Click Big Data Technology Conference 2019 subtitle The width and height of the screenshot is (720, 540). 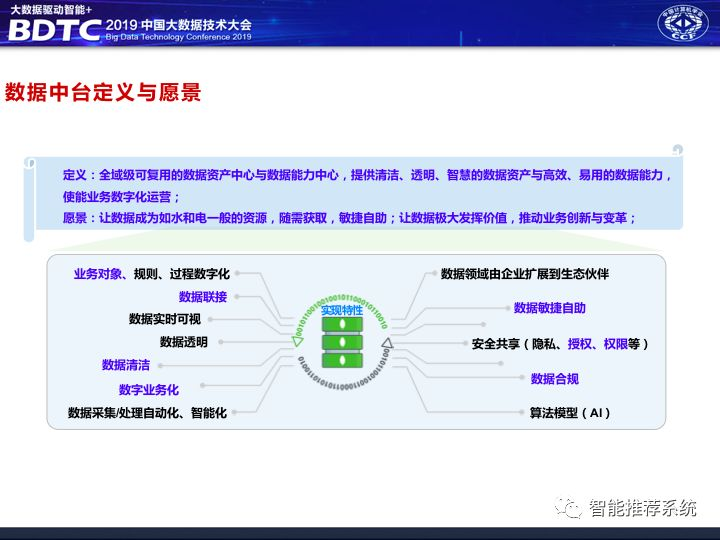179,37
